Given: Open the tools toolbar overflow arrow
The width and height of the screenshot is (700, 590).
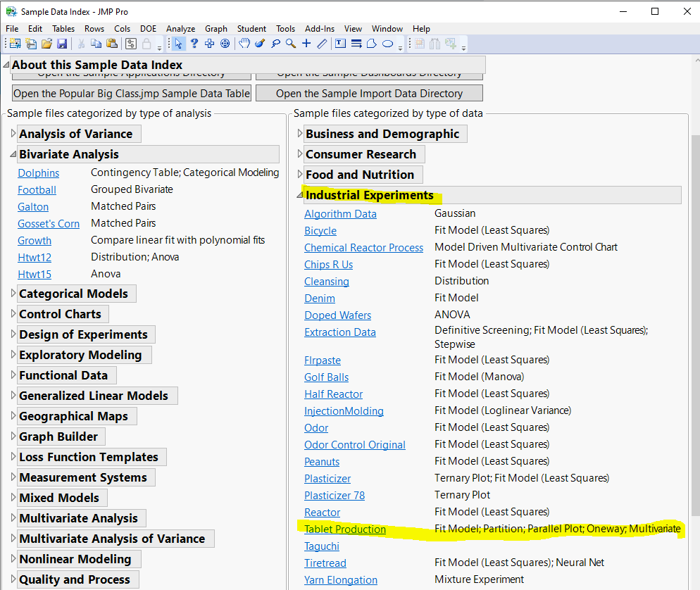Looking at the screenshot, I should pos(401,47).
